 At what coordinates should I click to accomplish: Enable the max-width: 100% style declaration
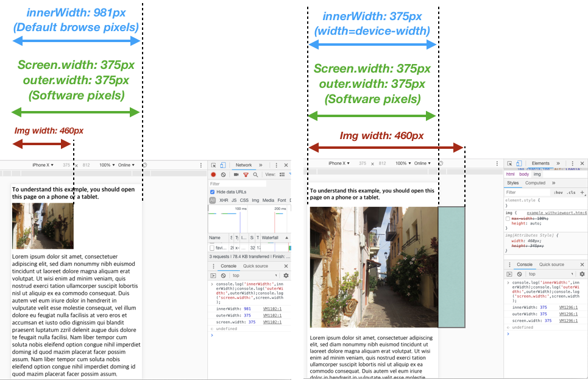507,218
